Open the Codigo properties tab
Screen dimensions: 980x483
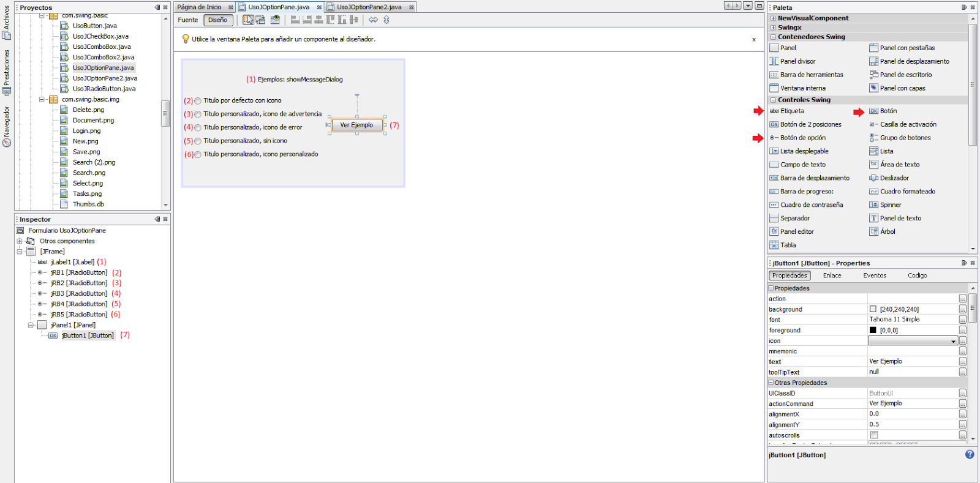click(918, 275)
